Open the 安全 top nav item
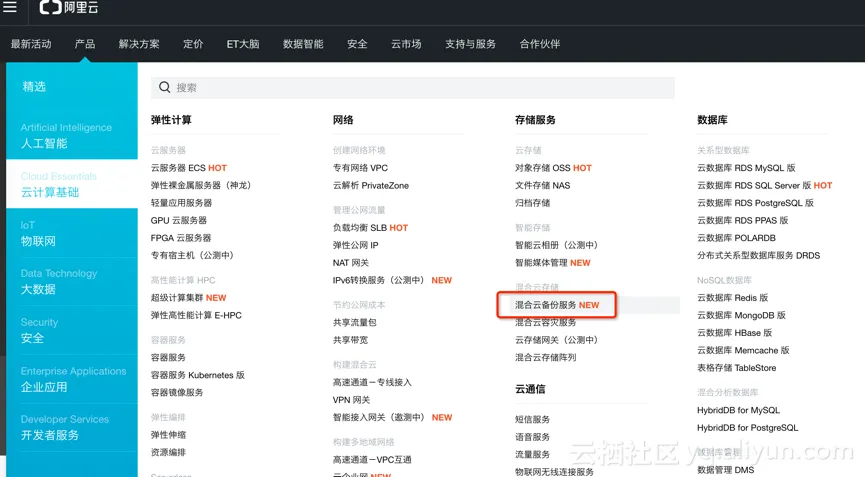The image size is (865, 477). [x=357, y=44]
